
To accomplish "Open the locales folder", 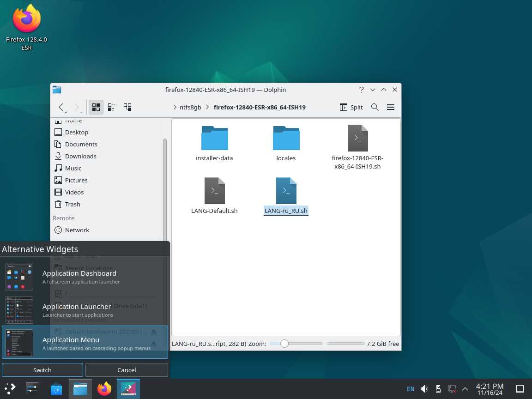I will [286, 143].
